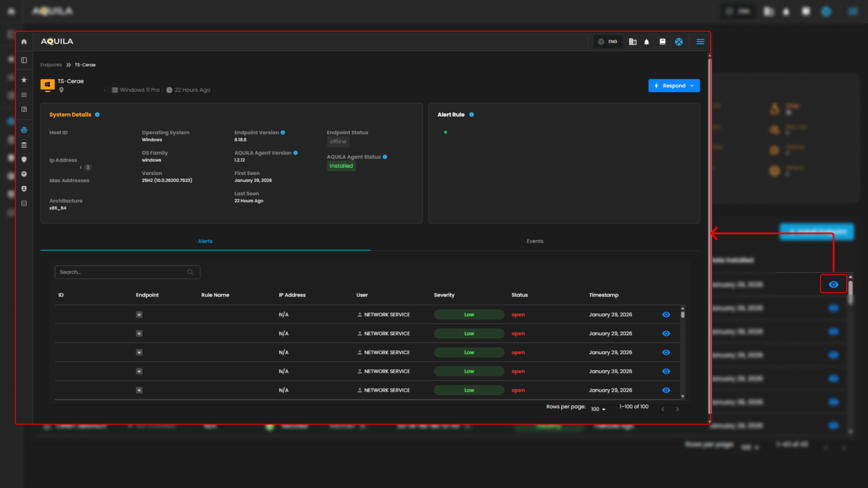Viewport: 868px width, 488px height.
Task: Open the documentation book icon
Action: click(x=662, y=42)
